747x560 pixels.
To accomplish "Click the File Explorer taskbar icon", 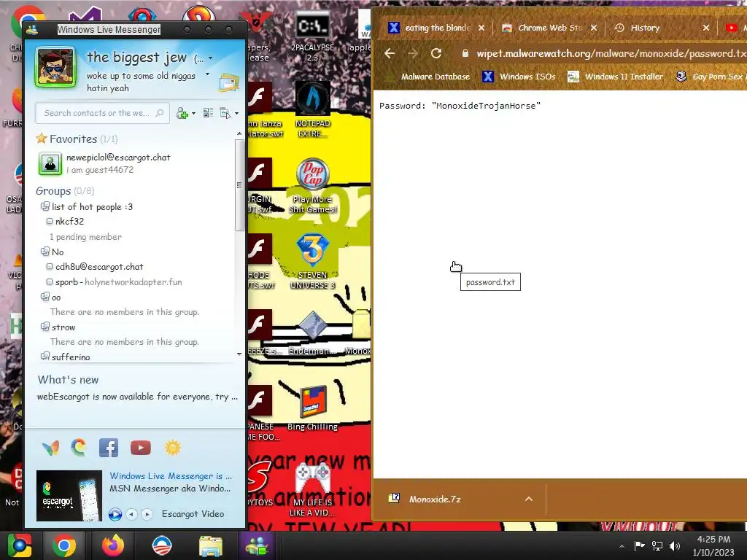I will 210,545.
